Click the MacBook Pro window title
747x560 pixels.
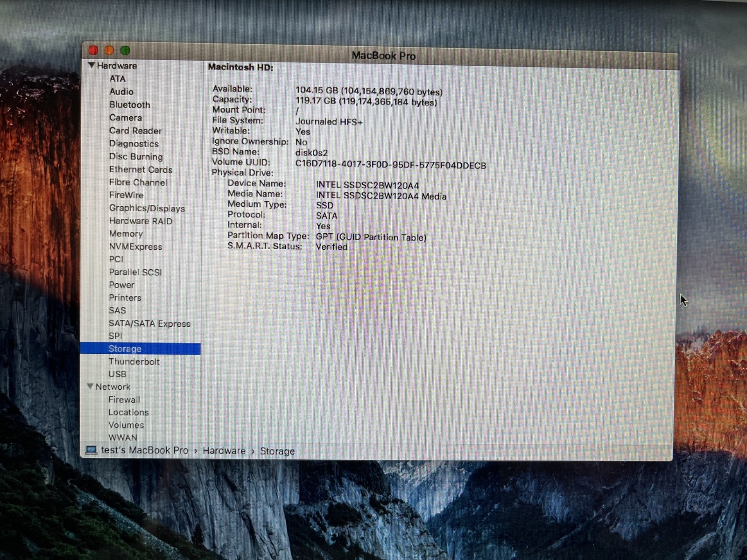tap(383, 56)
